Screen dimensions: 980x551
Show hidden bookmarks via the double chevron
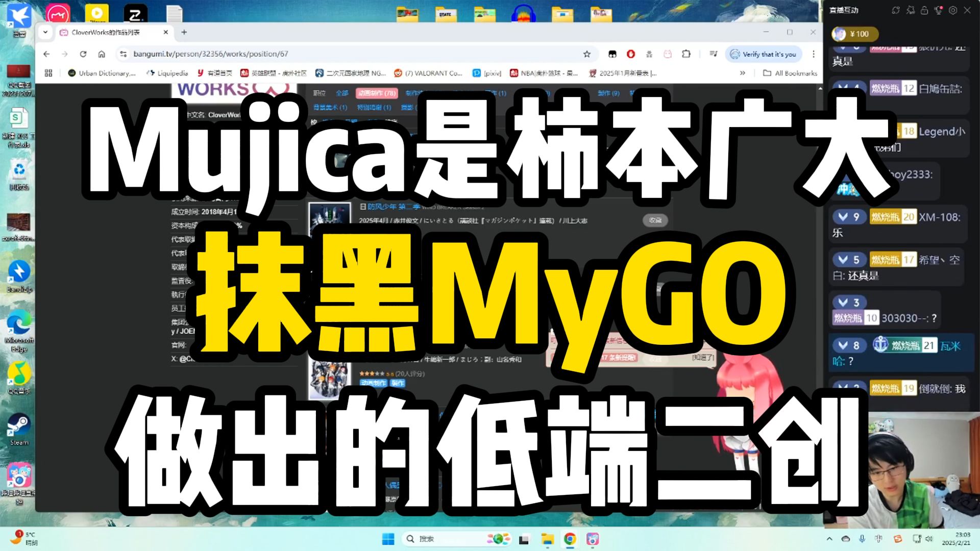(743, 73)
